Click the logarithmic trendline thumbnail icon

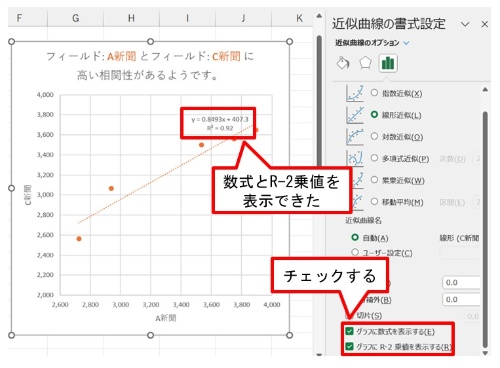[x=355, y=137]
